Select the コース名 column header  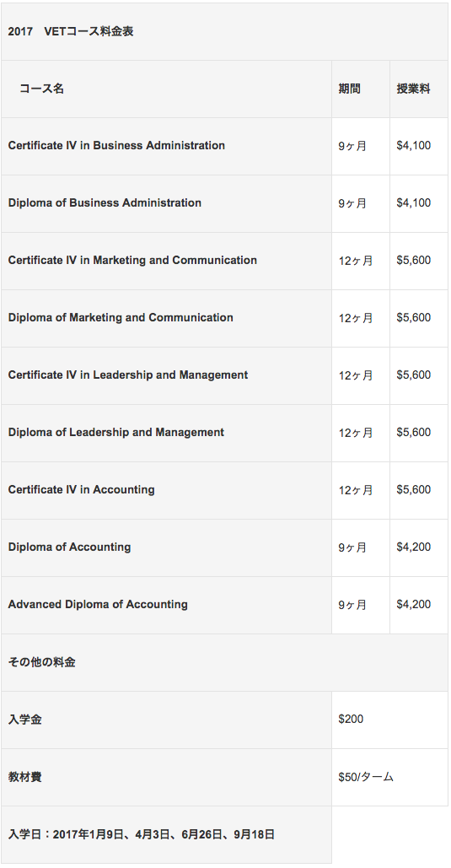tap(41, 89)
